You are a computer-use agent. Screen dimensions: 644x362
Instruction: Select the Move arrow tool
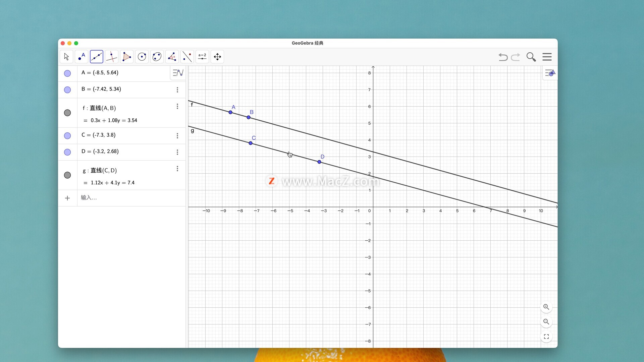[x=66, y=57]
